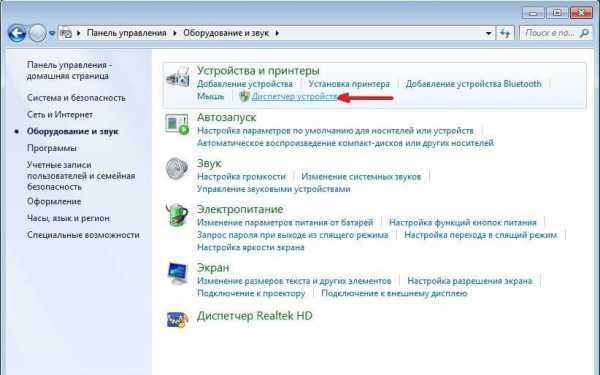Click Автоматическое воспроизведение компакт-дисков link
The height and width of the screenshot is (375, 600).
tap(345, 143)
